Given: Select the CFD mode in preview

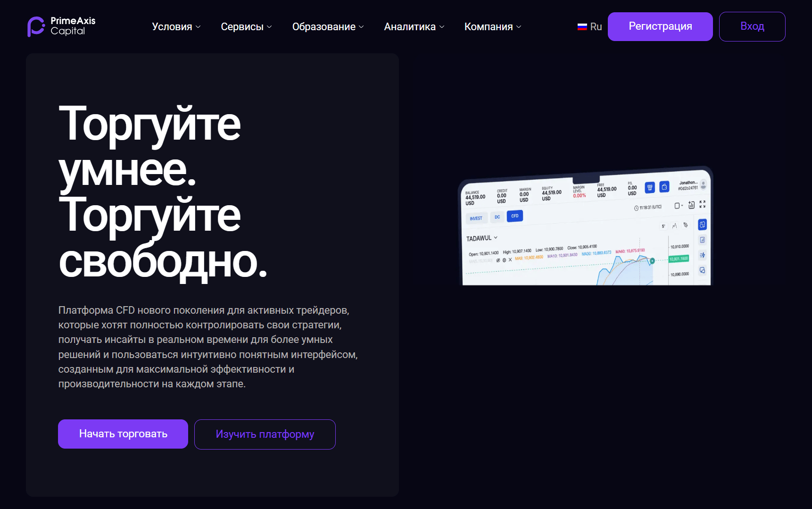Looking at the screenshot, I should 514,216.
